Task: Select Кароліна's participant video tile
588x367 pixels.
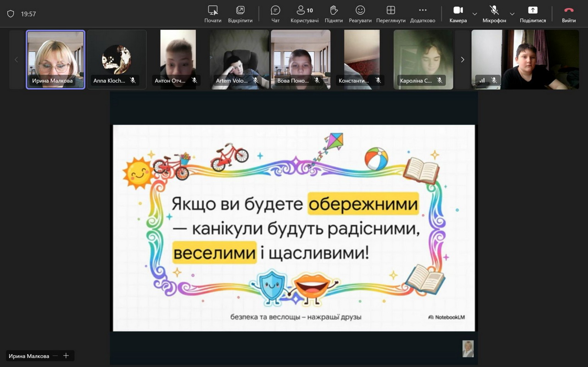Action: tap(423, 60)
